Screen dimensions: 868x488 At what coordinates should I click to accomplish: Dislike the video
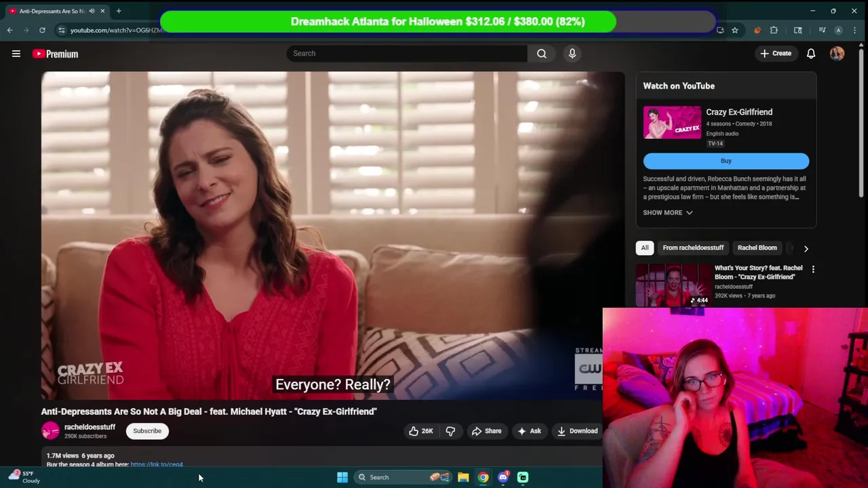[450, 431]
